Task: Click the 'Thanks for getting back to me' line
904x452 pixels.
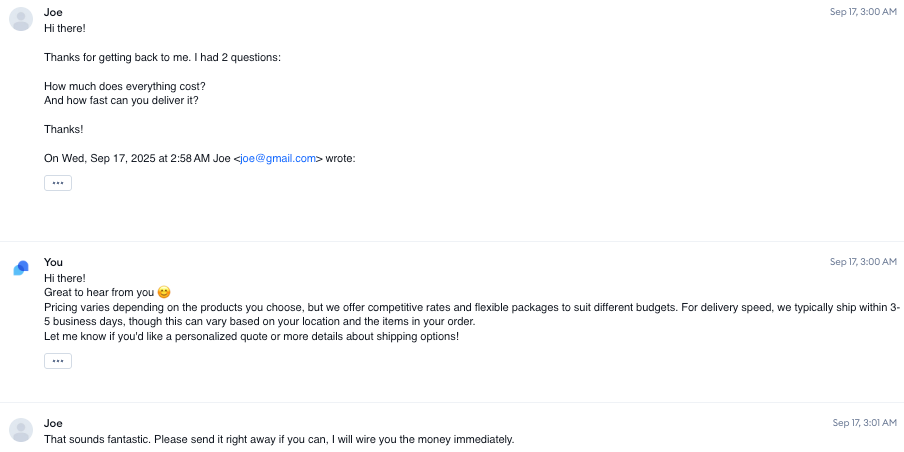Action: pyautogui.click(x=162, y=57)
